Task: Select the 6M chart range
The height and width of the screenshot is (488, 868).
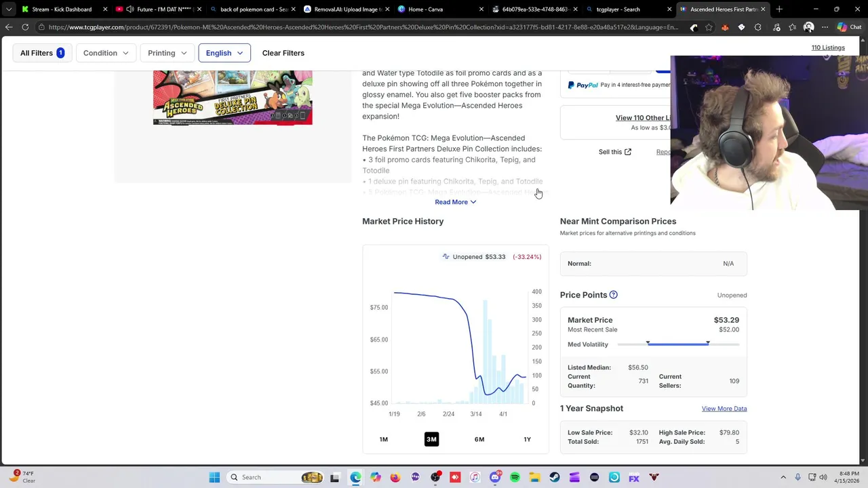Action: (x=479, y=439)
